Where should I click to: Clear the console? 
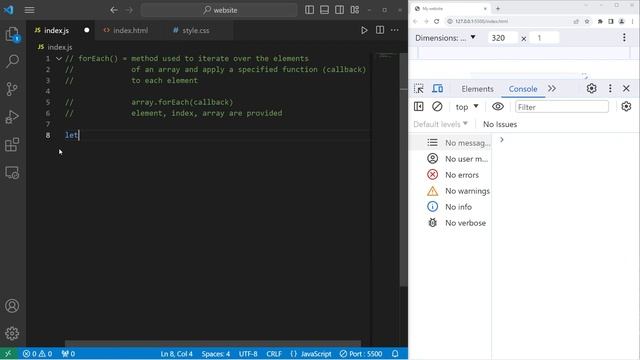coord(437,107)
